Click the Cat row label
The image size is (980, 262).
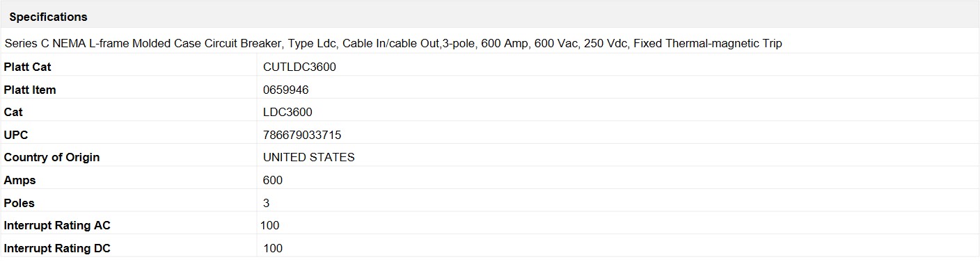[x=13, y=112]
